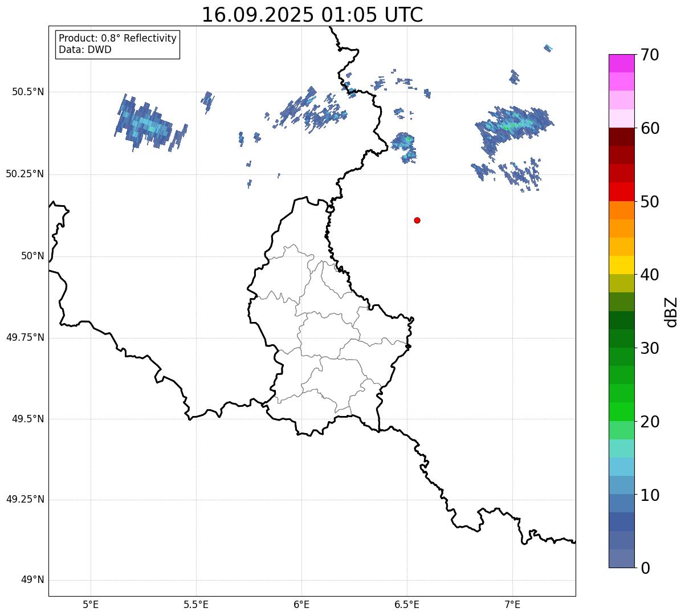Image resolution: width=685 pixels, height=616 pixels.
Task: Click the red station marker dot
Action: click(417, 220)
